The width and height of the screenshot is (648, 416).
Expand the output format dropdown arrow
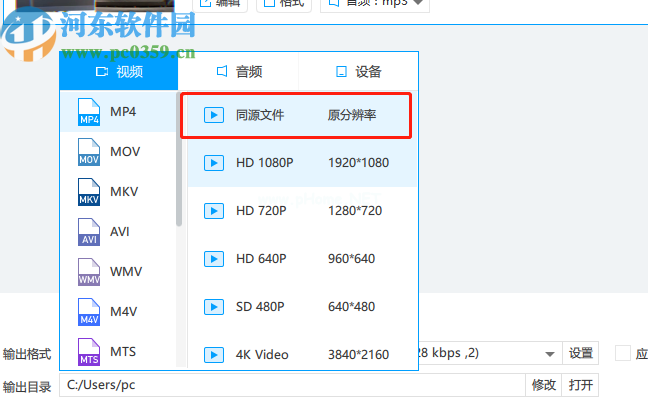550,354
